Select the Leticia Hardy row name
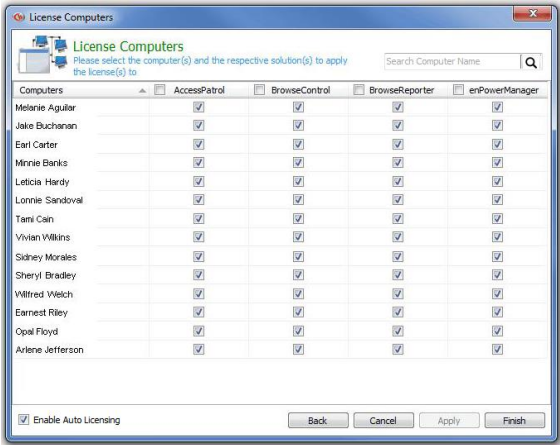The image size is (560, 445). [x=42, y=182]
